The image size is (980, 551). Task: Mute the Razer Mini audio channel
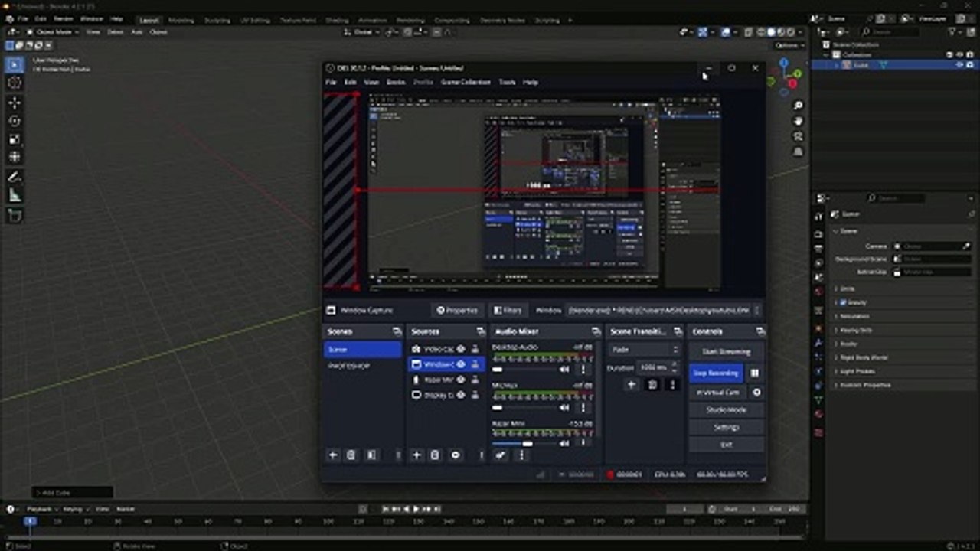click(564, 443)
